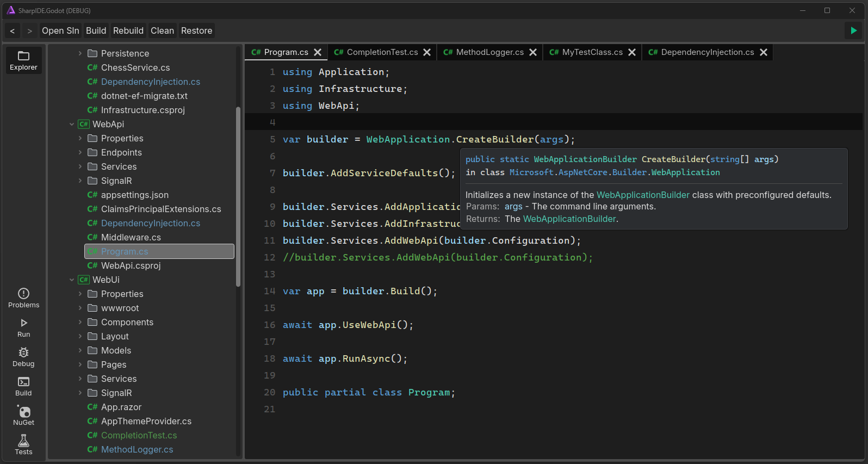Click the Build toolbar button
The height and width of the screenshot is (464, 868).
coord(96,30)
